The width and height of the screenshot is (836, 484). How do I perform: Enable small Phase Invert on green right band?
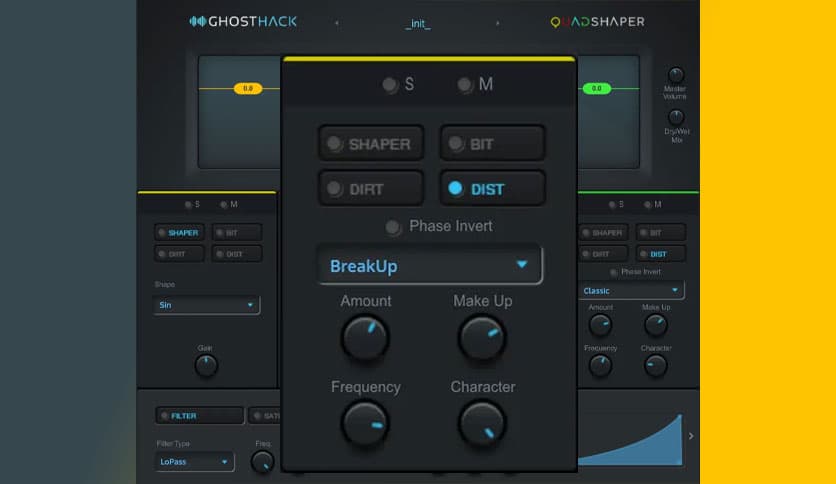click(x=635, y=272)
